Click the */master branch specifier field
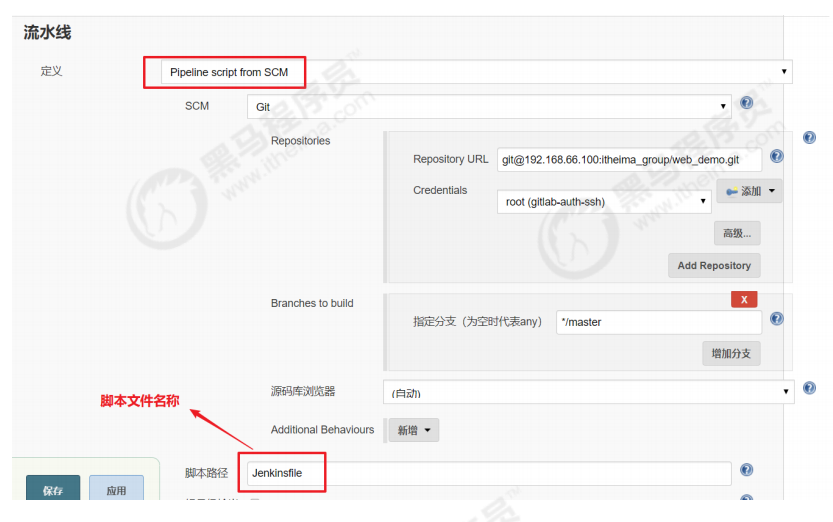This screenshot has height=522, width=833. click(x=659, y=322)
